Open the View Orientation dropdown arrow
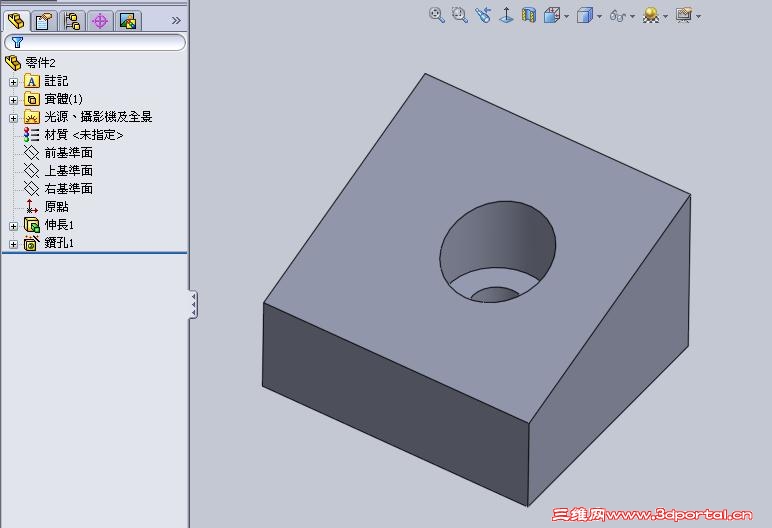Viewport: 772px width, 528px height. coord(567,17)
